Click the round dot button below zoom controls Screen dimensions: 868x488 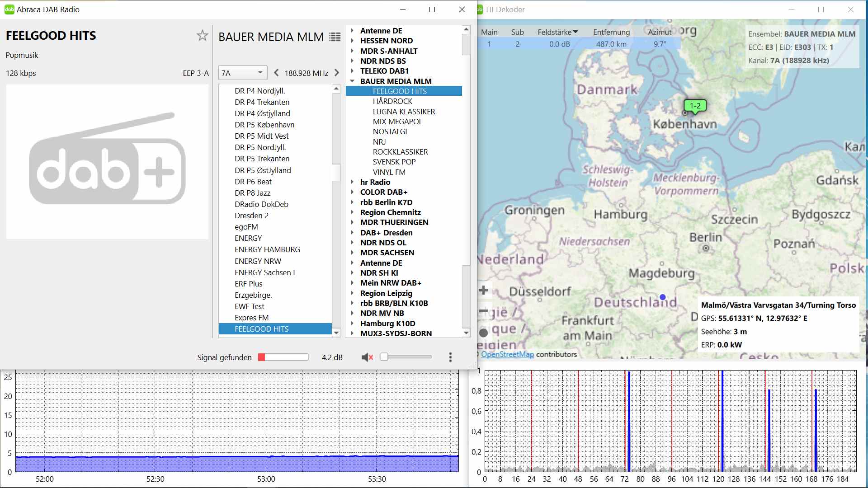pyautogui.click(x=484, y=333)
